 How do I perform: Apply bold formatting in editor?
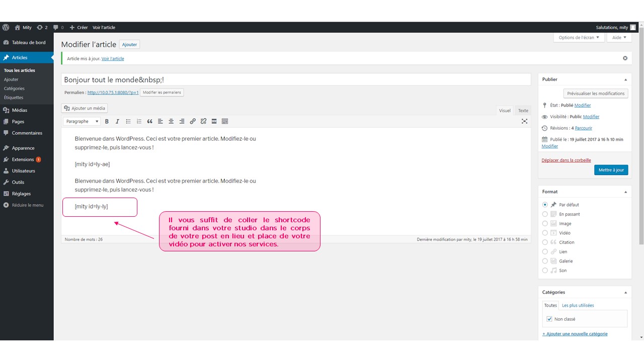(107, 121)
